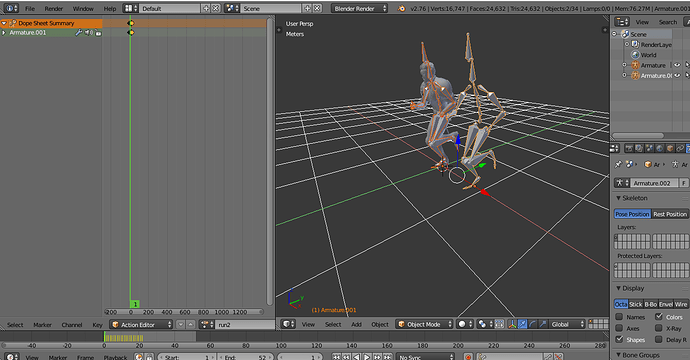Open viewport shading mode selector

[x=465, y=324]
